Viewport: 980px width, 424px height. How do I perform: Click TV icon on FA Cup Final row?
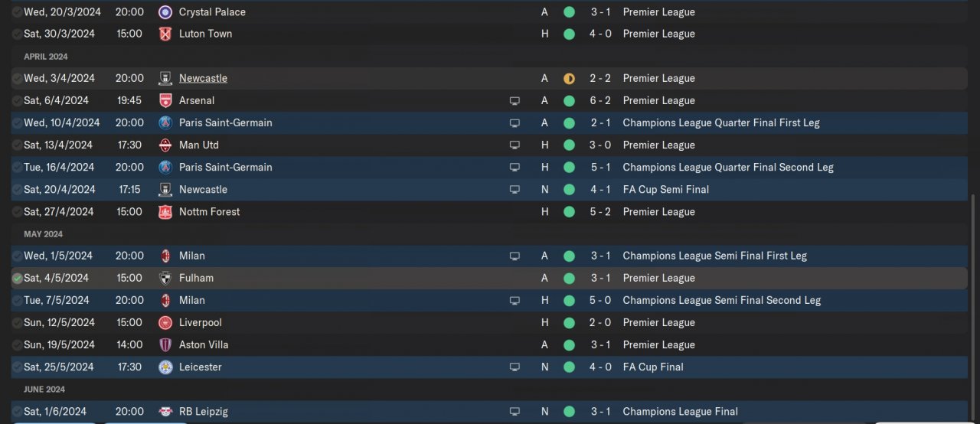coord(514,367)
